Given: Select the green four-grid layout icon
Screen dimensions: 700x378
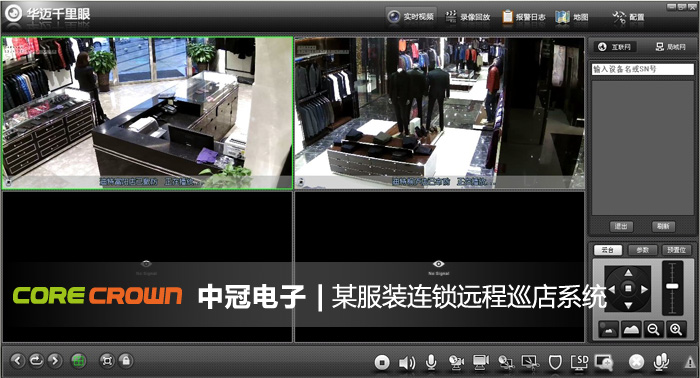Looking at the screenshot, I should tap(79, 361).
